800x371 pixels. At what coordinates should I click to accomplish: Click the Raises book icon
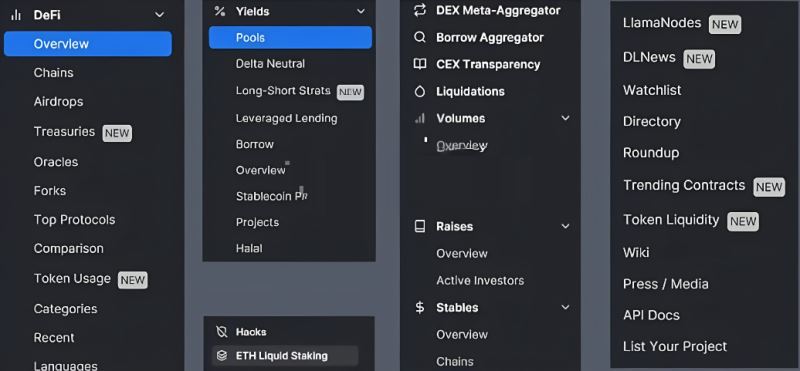(x=419, y=226)
